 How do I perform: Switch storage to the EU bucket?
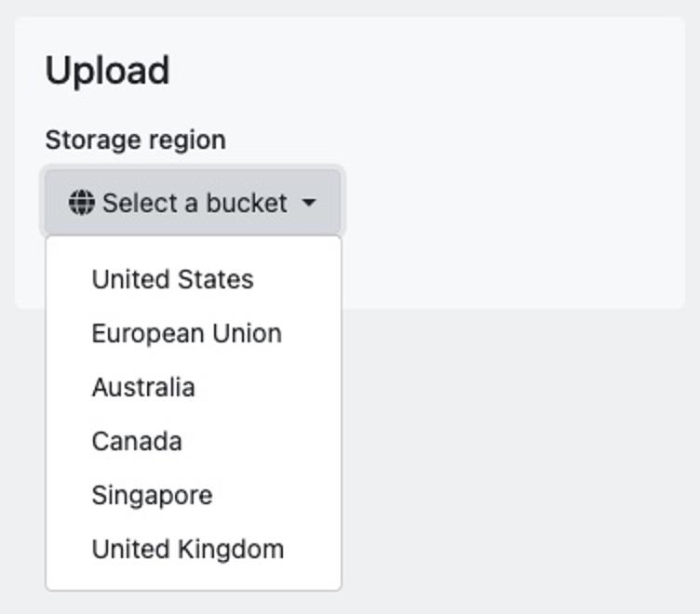(x=186, y=333)
